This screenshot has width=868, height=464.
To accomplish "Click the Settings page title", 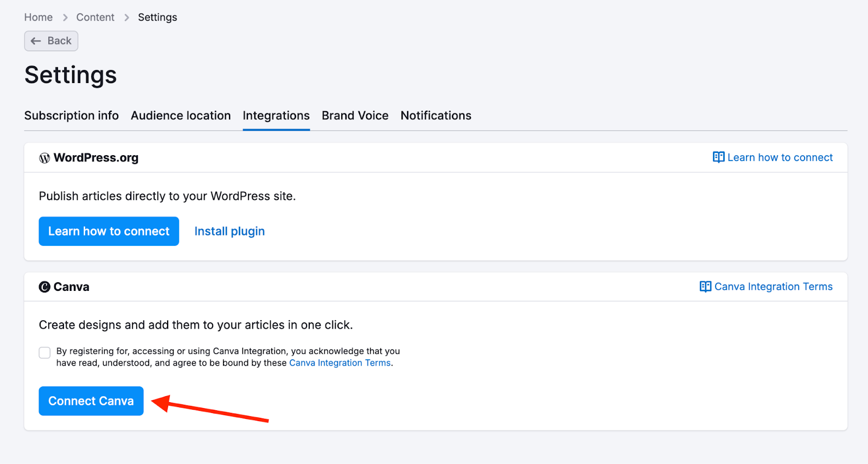I will (71, 75).
